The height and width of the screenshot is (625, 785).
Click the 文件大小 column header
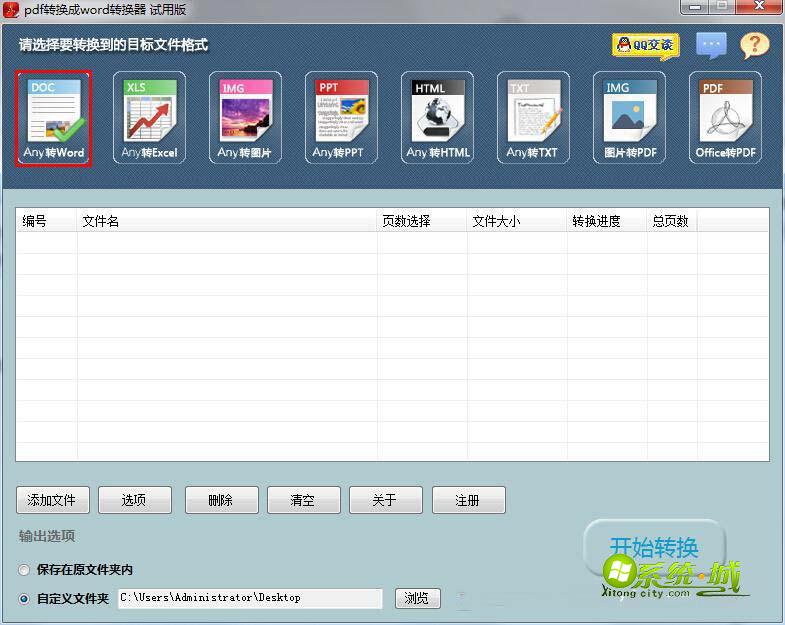(x=517, y=221)
